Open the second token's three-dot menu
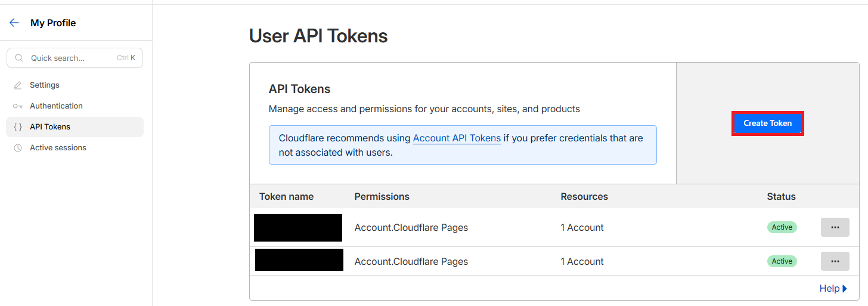 tap(835, 261)
